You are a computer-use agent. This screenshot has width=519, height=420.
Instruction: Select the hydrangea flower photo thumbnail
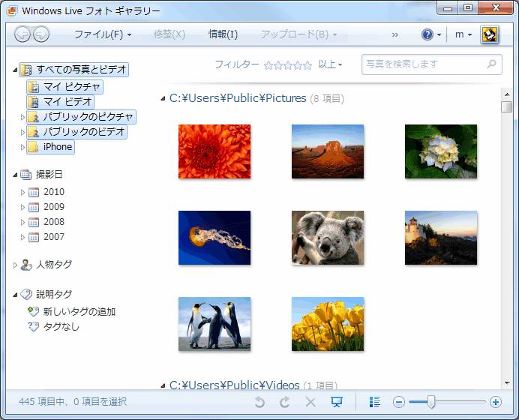click(x=441, y=151)
